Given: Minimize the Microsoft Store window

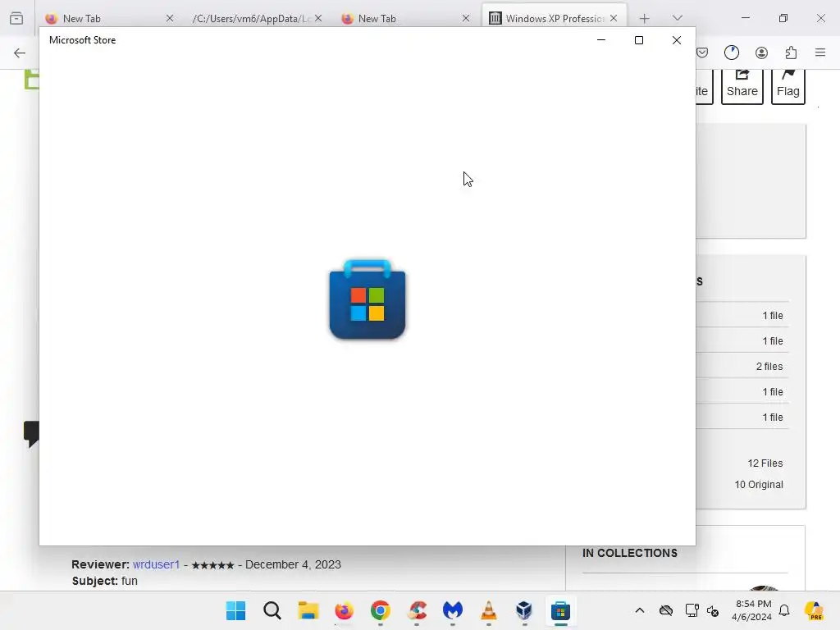Looking at the screenshot, I should point(601,40).
